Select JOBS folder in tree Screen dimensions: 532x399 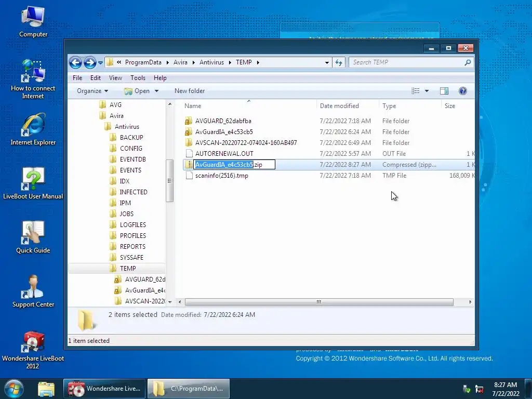click(127, 214)
